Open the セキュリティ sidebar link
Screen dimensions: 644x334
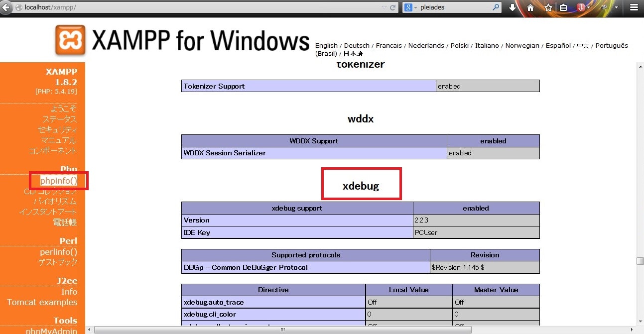(x=58, y=129)
